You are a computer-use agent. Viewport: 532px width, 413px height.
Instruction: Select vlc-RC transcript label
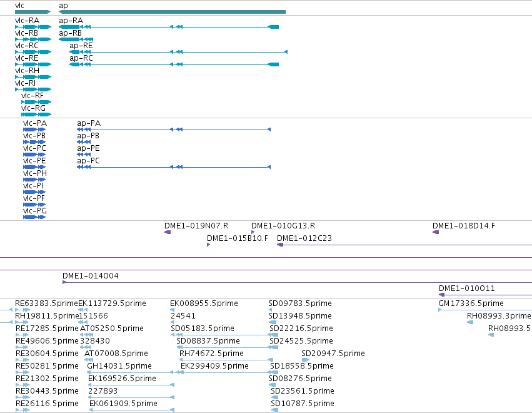[27, 46]
